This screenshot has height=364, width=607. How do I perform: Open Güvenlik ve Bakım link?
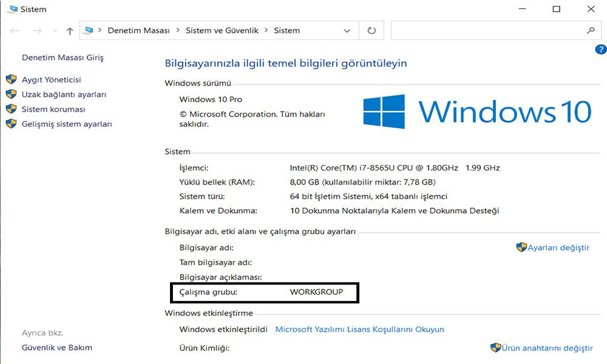57,348
